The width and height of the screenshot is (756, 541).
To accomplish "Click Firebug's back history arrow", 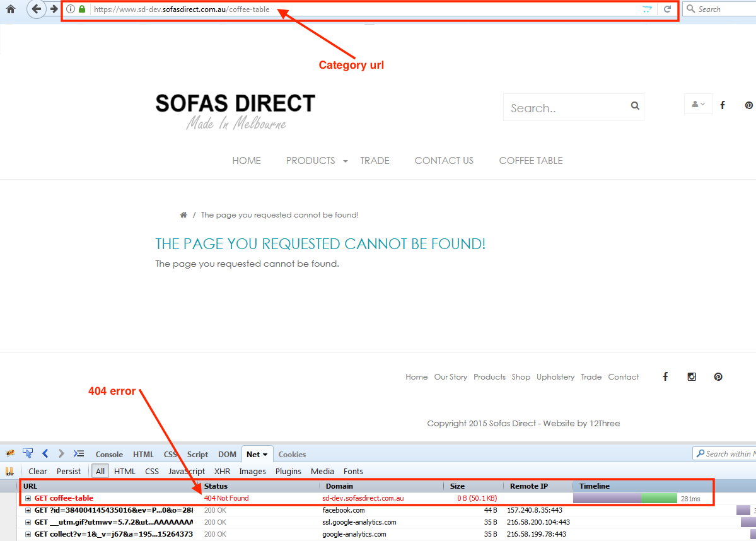I will 45,453.
